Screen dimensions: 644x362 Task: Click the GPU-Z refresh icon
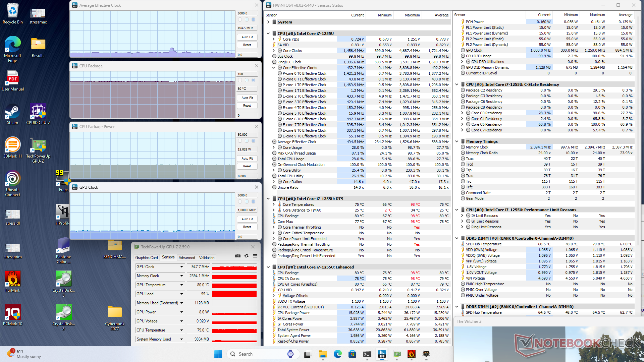click(246, 256)
